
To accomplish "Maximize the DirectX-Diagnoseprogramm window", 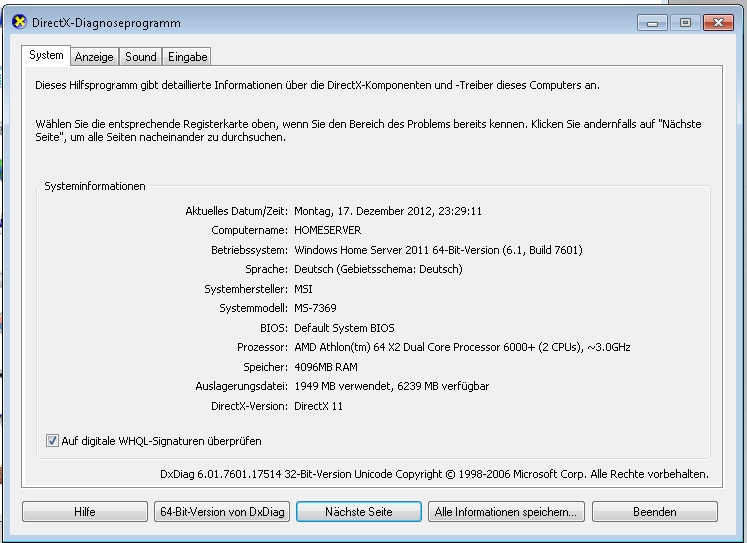I will (685, 22).
